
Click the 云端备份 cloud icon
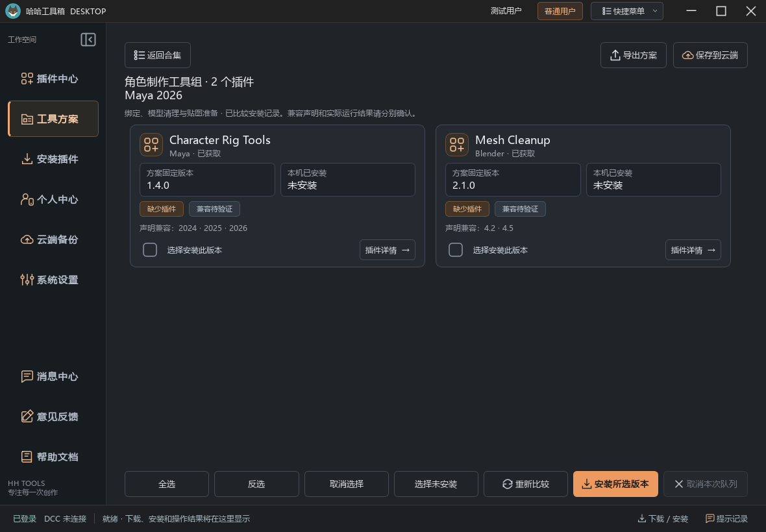tap(27, 239)
